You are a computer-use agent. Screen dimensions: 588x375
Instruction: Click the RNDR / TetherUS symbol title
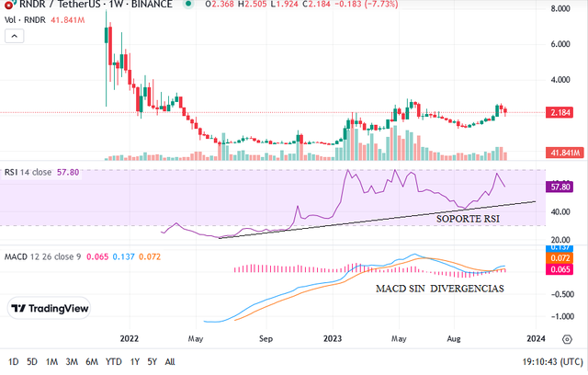(96, 5)
